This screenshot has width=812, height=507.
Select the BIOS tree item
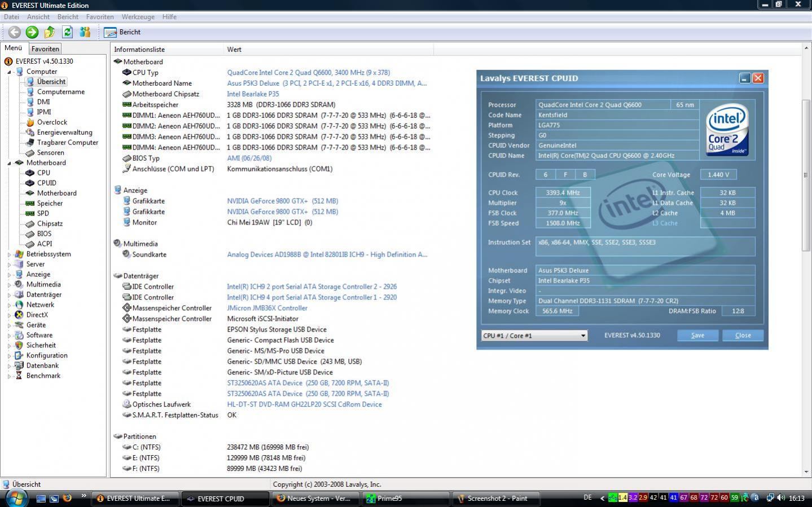44,234
